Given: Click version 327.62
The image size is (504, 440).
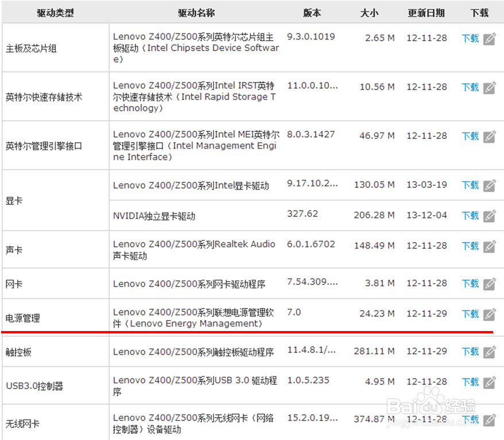Looking at the screenshot, I should [303, 213].
